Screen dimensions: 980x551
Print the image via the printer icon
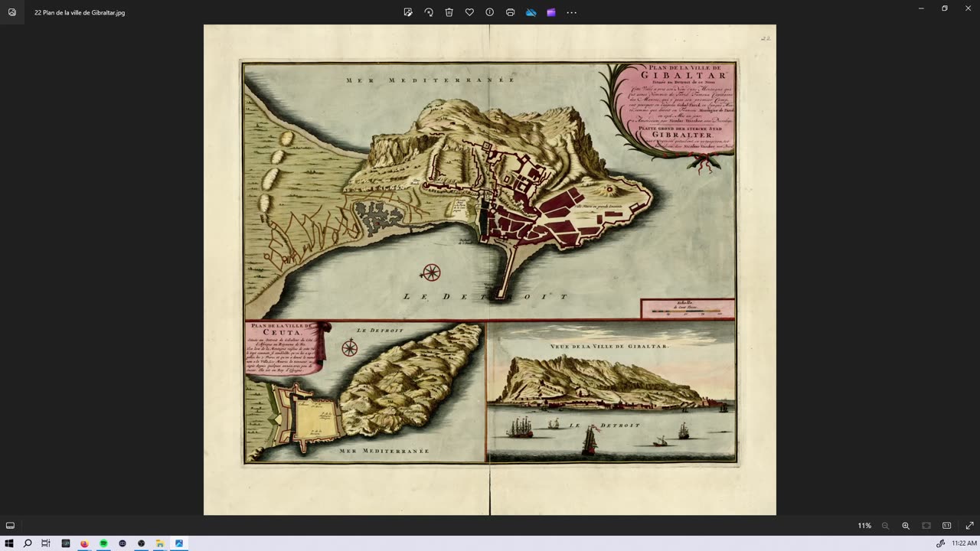pyautogui.click(x=511, y=12)
